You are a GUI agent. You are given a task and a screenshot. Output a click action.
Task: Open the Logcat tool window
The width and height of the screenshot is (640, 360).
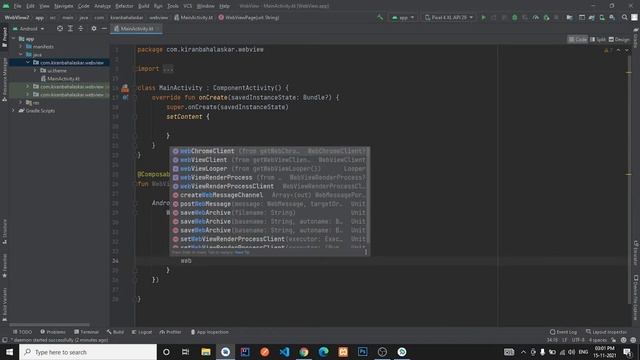pyautogui.click(x=142, y=332)
